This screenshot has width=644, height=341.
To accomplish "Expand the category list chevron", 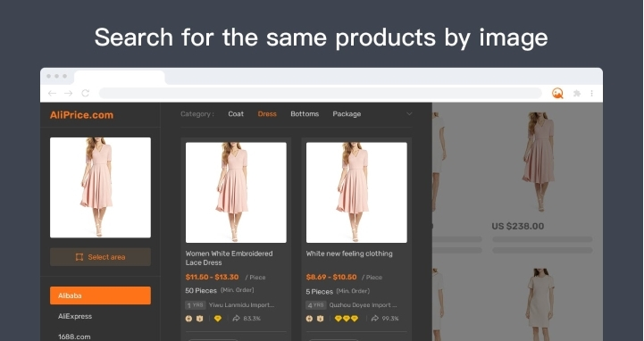I will coord(409,113).
